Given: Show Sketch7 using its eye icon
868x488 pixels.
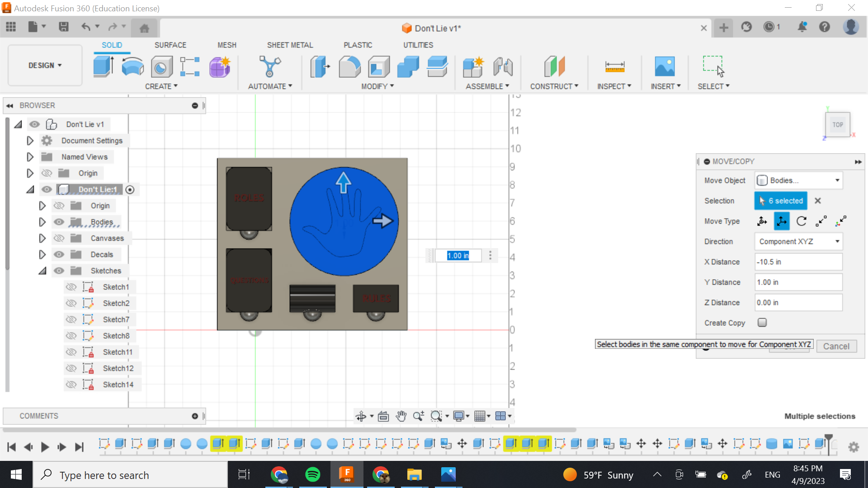Looking at the screenshot, I should (x=71, y=319).
